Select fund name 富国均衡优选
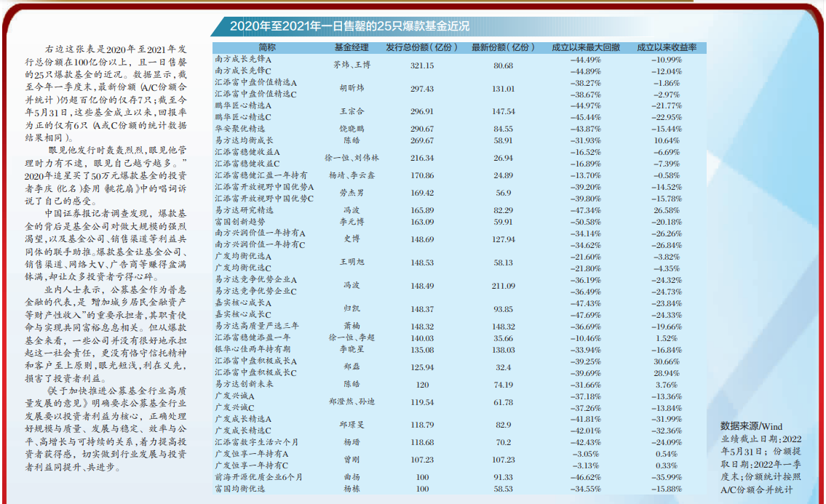The width and height of the screenshot is (826, 504). tap(239, 489)
